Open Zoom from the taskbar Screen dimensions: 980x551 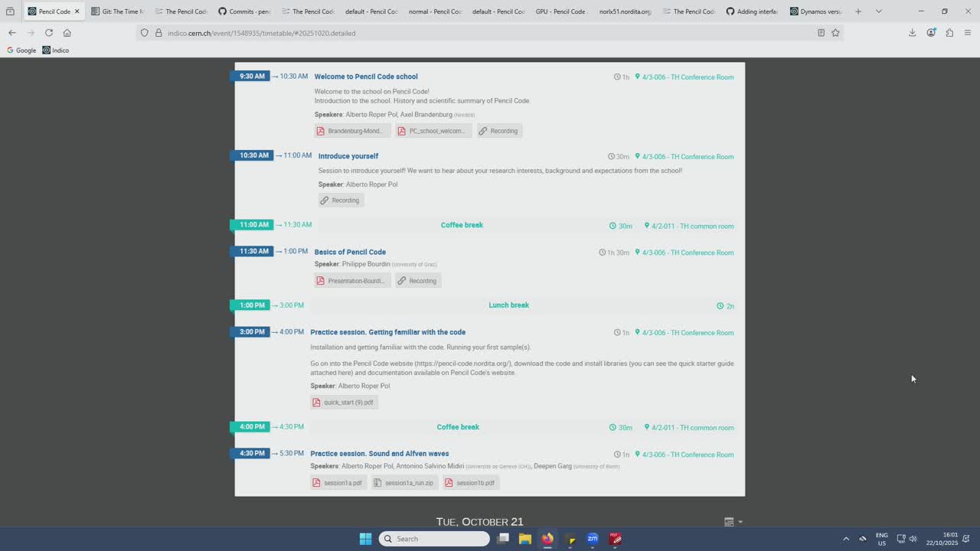point(593,539)
